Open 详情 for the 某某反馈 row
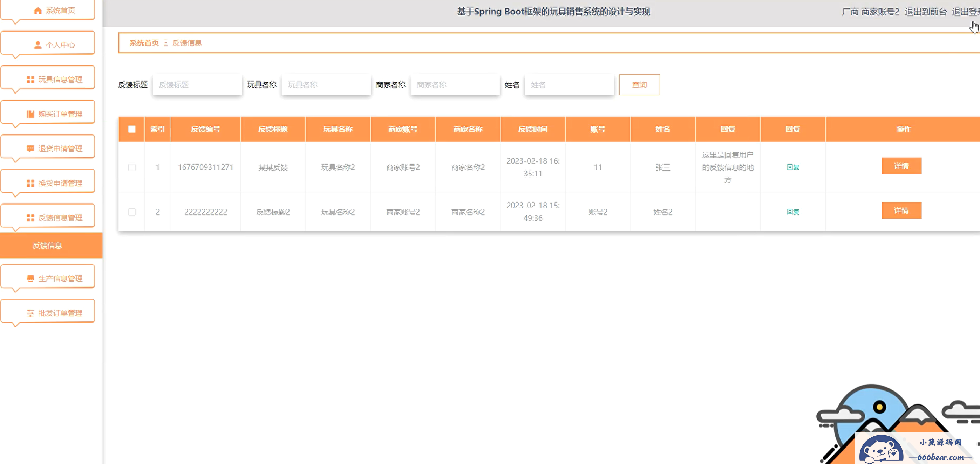This screenshot has height=464, width=980. coord(901,166)
